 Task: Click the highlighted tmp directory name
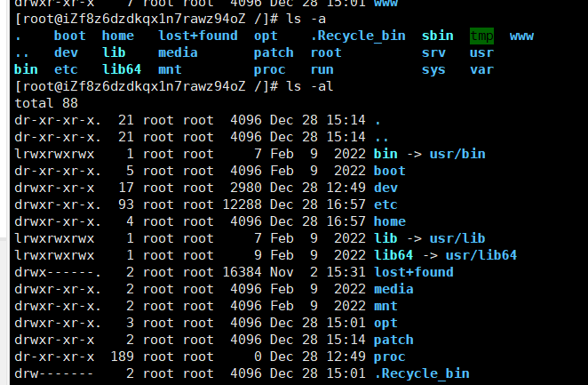(x=481, y=36)
